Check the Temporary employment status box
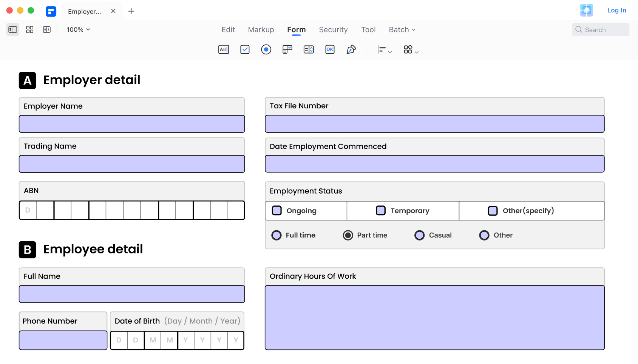 coord(381,211)
